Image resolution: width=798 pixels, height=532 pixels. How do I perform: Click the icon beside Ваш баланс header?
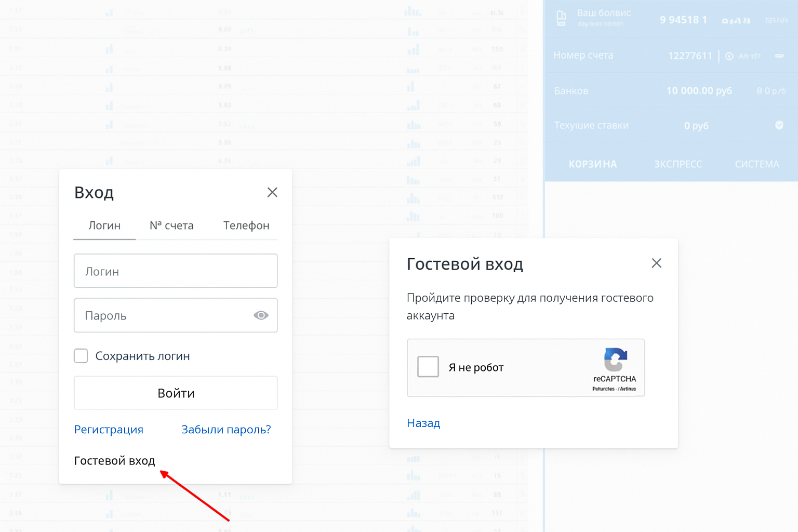click(561, 18)
